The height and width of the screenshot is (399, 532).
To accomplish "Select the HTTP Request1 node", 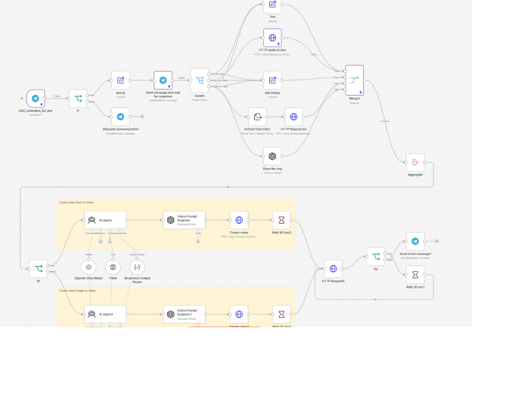I will point(333,269).
